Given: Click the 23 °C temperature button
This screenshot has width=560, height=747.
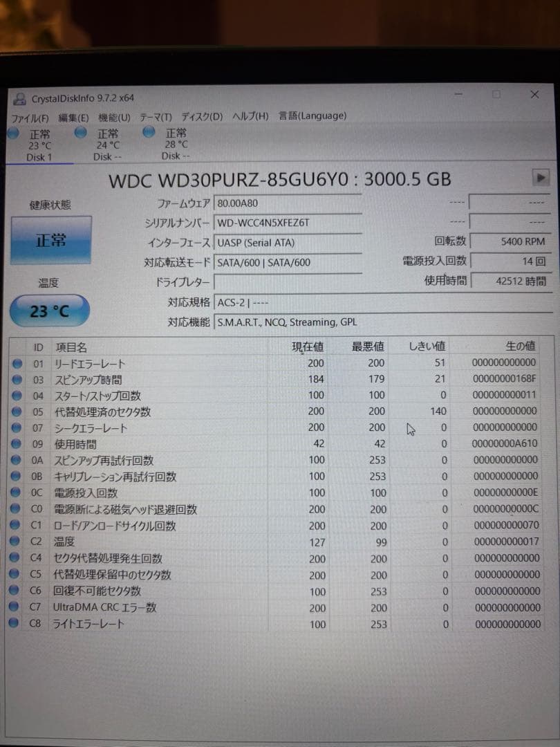Looking at the screenshot, I should coord(50,311).
